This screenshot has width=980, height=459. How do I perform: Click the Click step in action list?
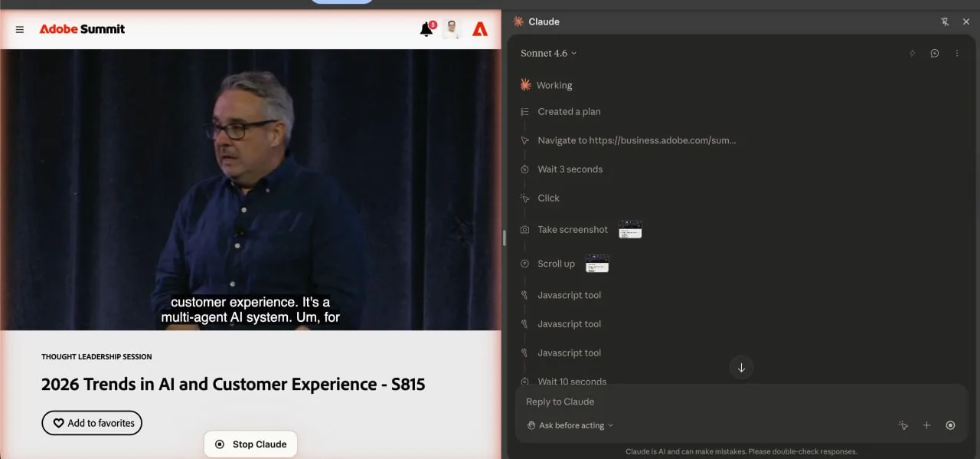[548, 198]
